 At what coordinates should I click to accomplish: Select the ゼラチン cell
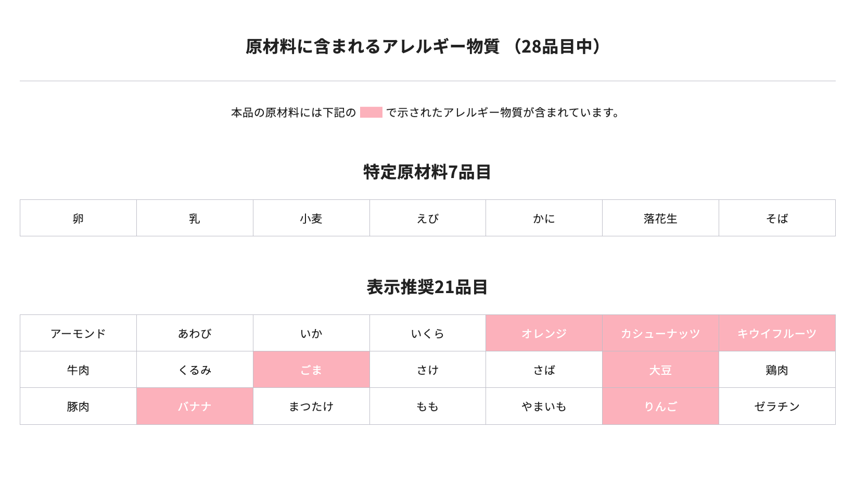click(777, 406)
